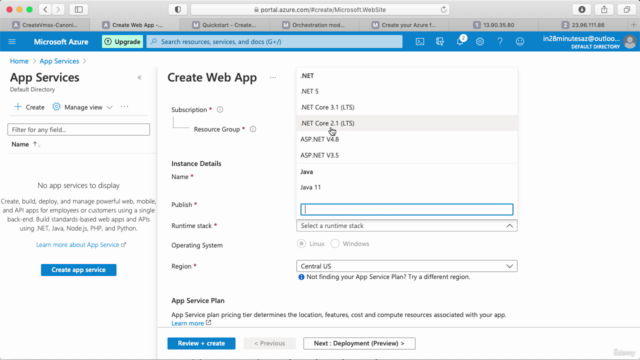Switch to the CreateVmss-Canoni... tab
The image size is (640, 360).
pyautogui.click(x=46, y=25)
